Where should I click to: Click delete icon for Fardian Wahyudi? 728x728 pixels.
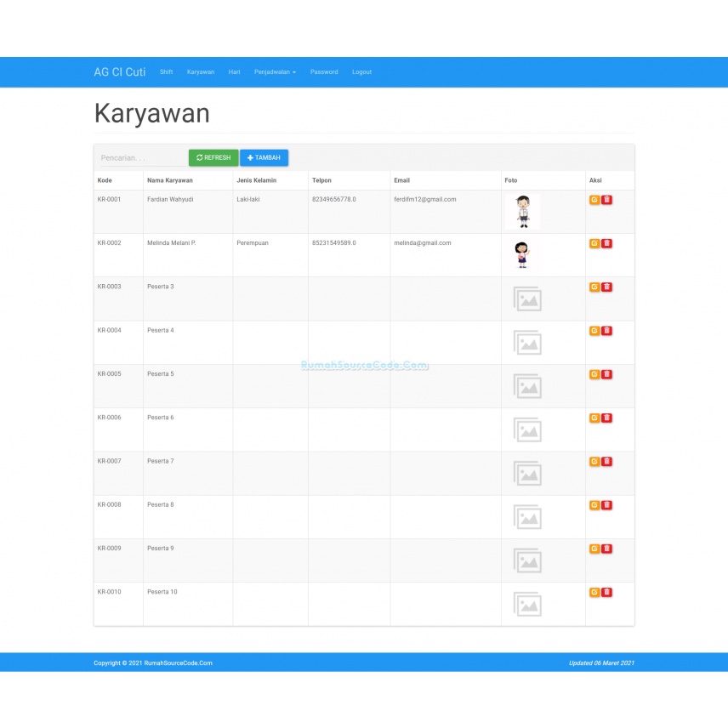pyautogui.click(x=606, y=200)
